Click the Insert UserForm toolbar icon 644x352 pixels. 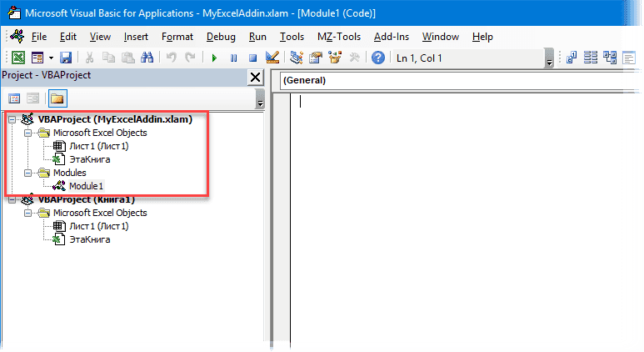[x=37, y=58]
